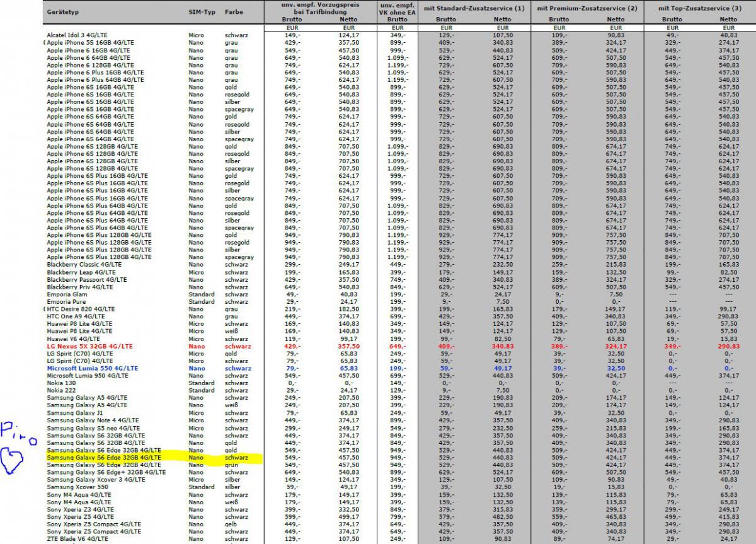The height and width of the screenshot is (544, 756).
Task: Select 'Blackberry Priv 4G/LTE' device name
Action: 79,287
